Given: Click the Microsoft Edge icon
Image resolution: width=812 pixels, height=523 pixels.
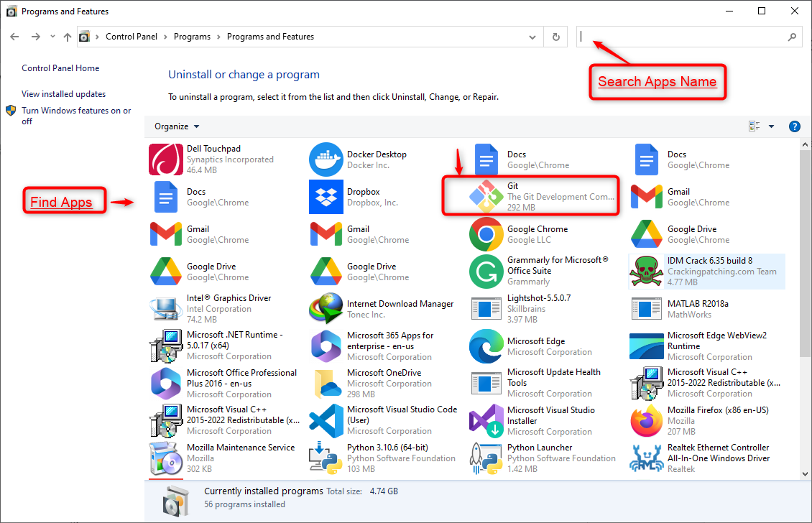Looking at the screenshot, I should [486, 346].
